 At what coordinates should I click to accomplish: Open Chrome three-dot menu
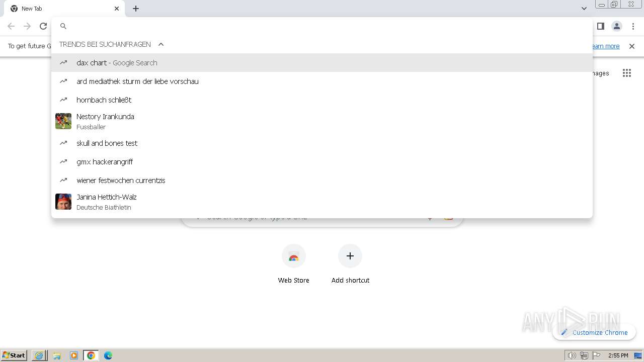pos(633,26)
